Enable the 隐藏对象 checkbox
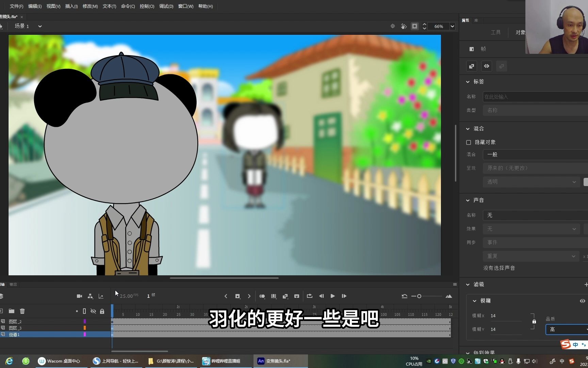The width and height of the screenshot is (588, 368). [x=469, y=142]
